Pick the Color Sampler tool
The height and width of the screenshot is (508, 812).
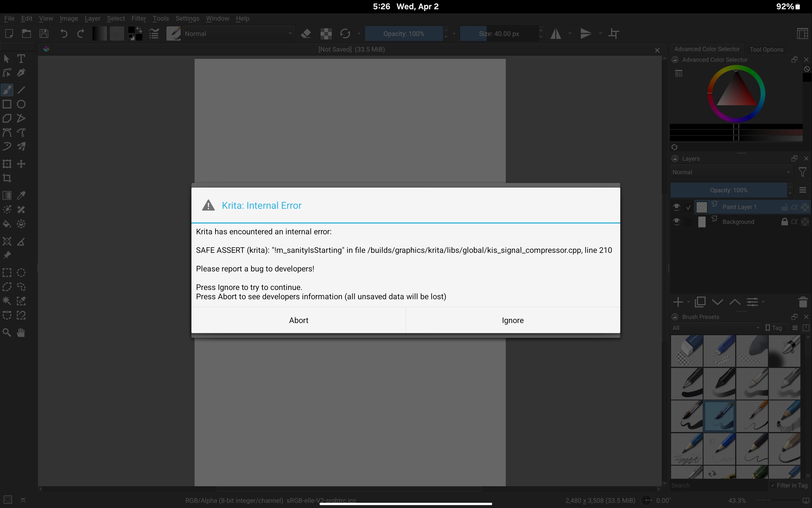(x=21, y=195)
